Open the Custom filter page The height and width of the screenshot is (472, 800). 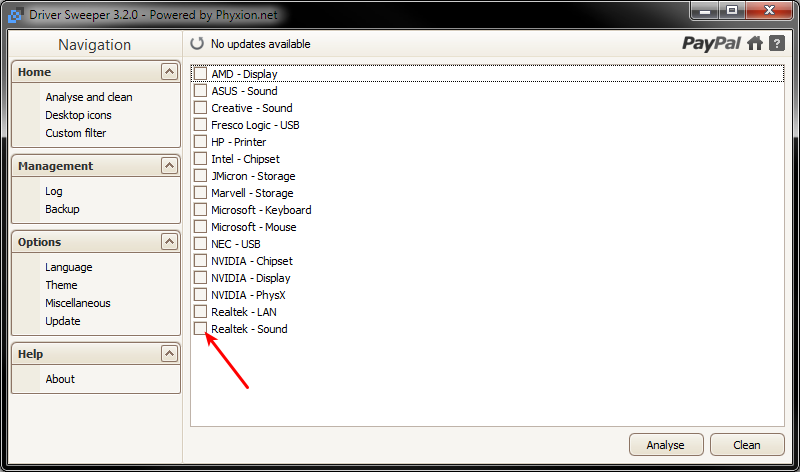(x=76, y=133)
